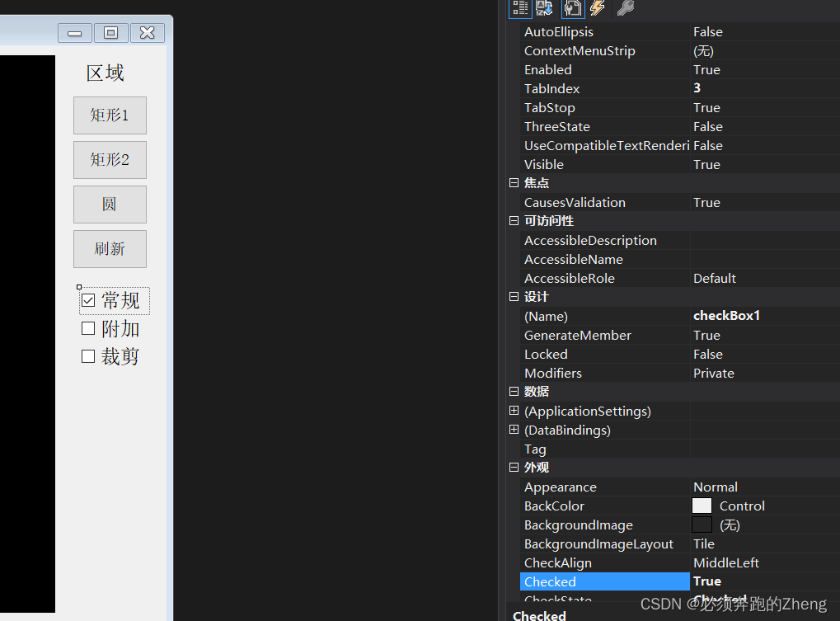Click the AccessibleDescription value field
This screenshot has height=621, width=840.
[x=765, y=241]
